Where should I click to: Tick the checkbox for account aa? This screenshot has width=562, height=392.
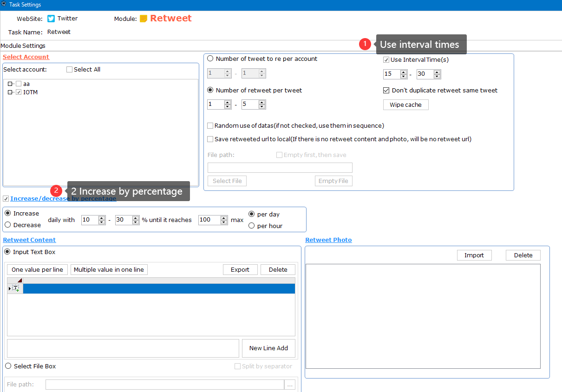pos(19,84)
